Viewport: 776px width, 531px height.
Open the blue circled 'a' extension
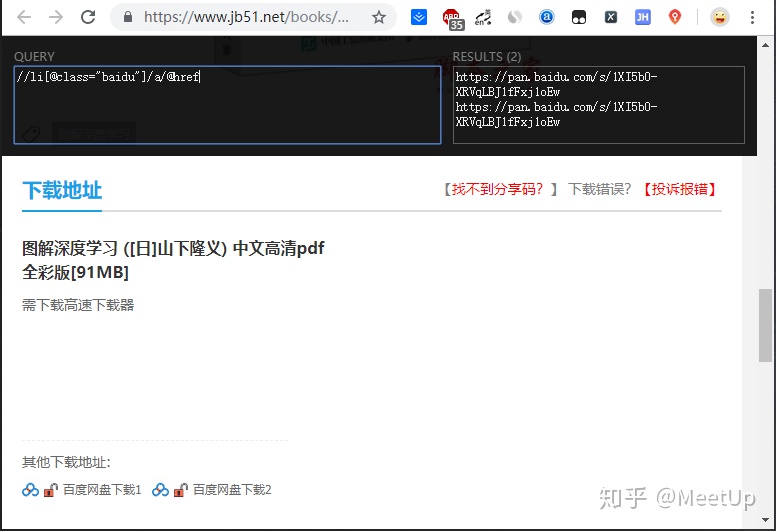coord(546,17)
